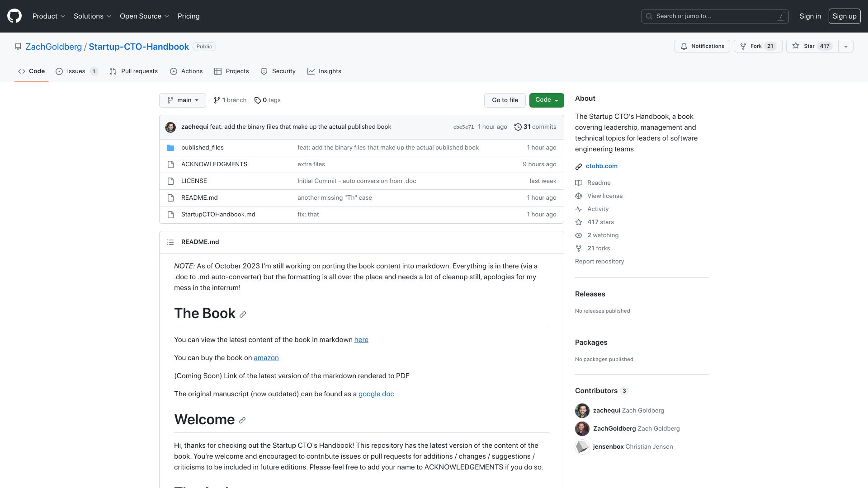Open the Projects tab
Screen dimensions: 868x488
tap(231, 71)
